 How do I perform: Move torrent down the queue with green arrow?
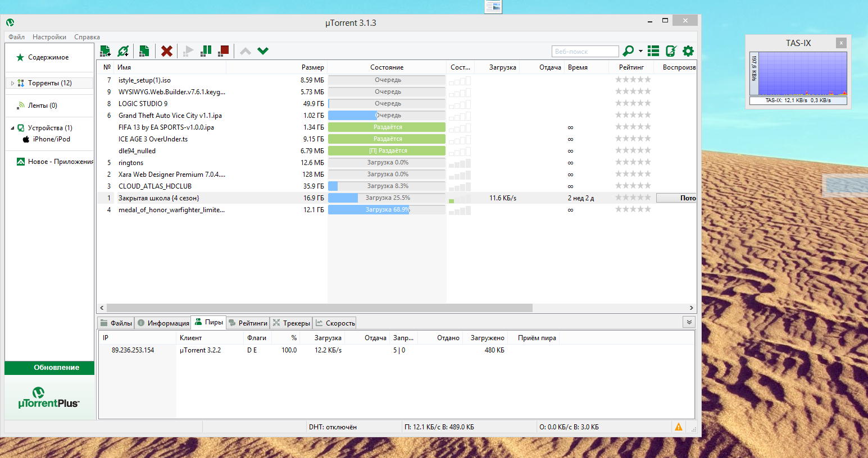pyautogui.click(x=263, y=51)
